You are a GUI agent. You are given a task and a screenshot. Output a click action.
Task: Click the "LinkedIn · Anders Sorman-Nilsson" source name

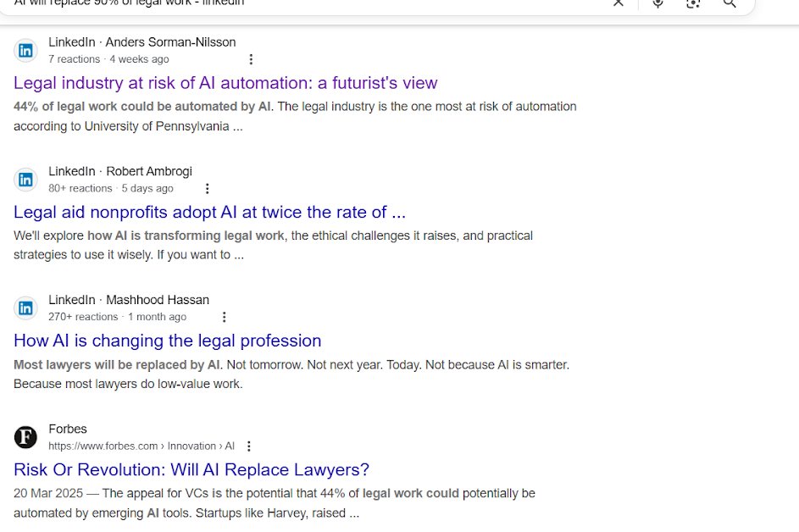click(141, 42)
